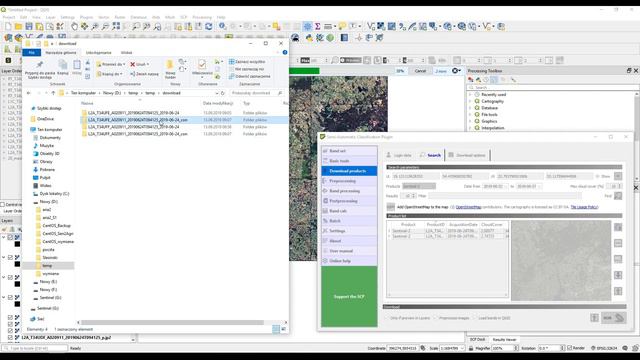This screenshot has height=360, width=640.
Task: Click the Explorer search download field
Action: [257, 93]
